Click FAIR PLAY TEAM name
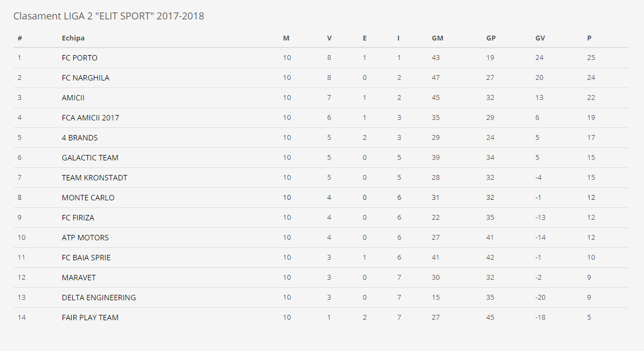Screen dimensions: 644x351 point(90,318)
